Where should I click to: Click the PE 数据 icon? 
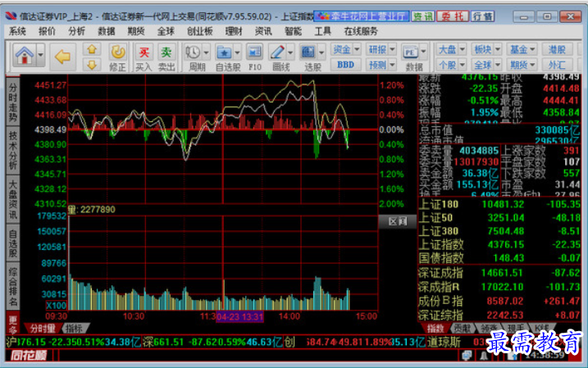[410, 52]
